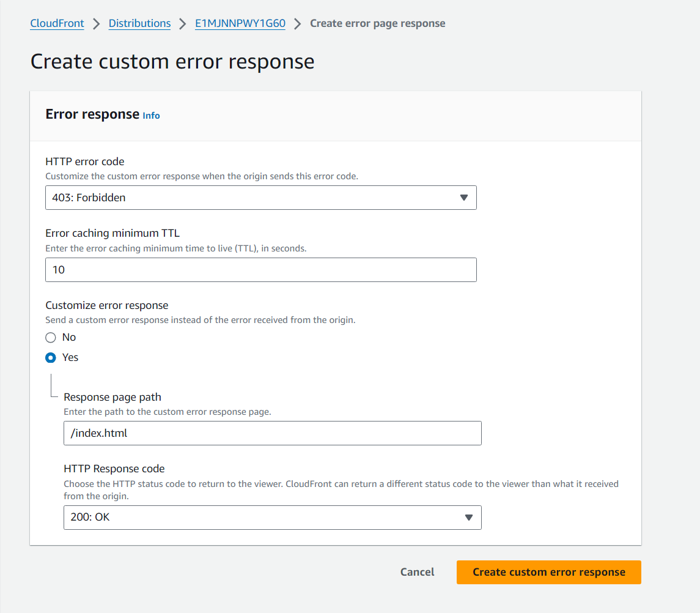This screenshot has height=613, width=700.
Task: Open the CloudFront breadcrumb link
Action: click(x=57, y=23)
